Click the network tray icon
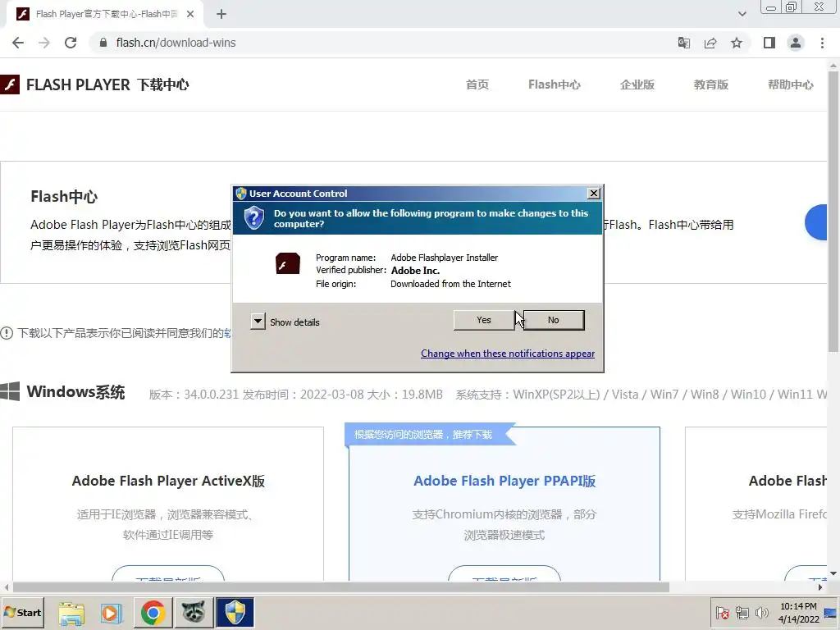Screen dimensions: 840x630 tap(742, 613)
